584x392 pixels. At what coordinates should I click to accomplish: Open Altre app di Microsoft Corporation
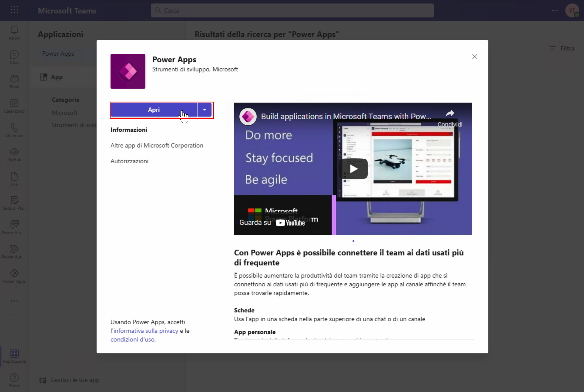[157, 146]
